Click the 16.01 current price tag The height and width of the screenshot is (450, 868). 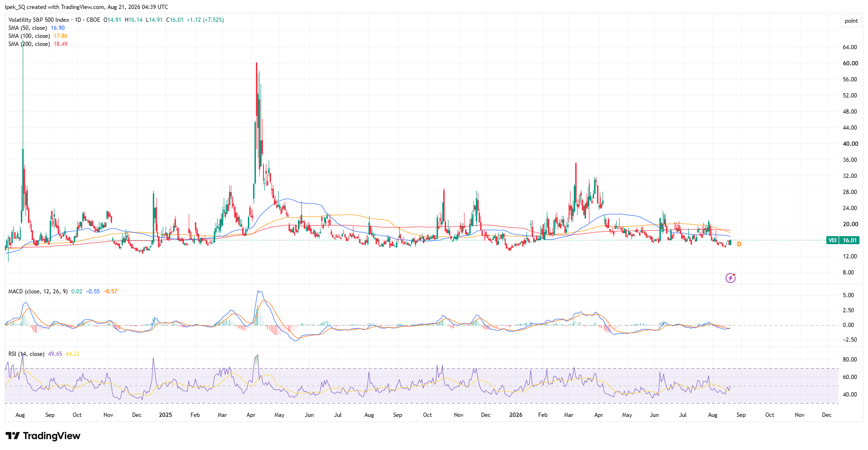850,240
